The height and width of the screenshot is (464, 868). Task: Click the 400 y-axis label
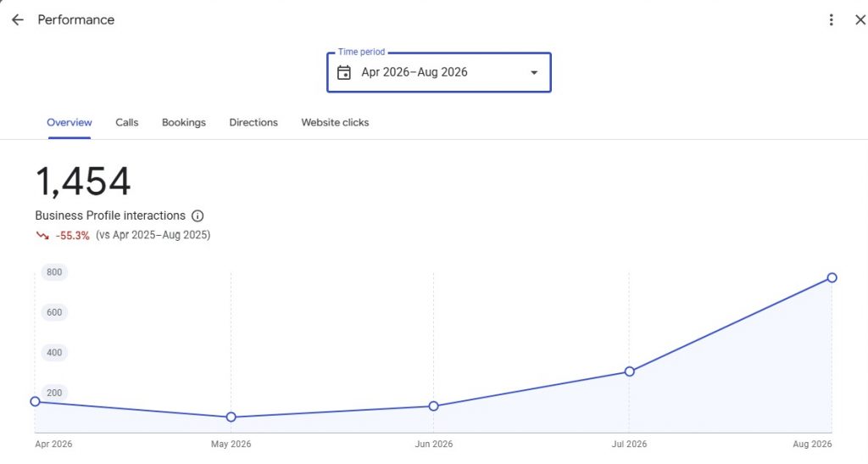(54, 353)
